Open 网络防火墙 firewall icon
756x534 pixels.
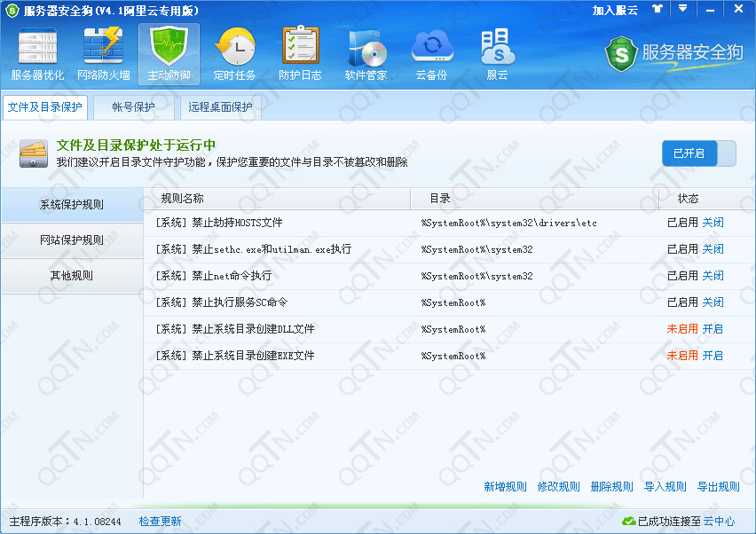(x=103, y=54)
